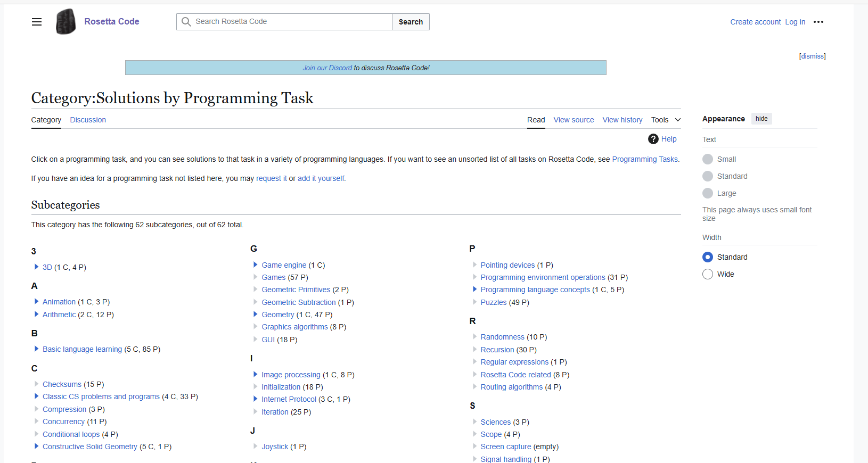Open the Programming Tasks link
The width and height of the screenshot is (868, 463).
(645, 159)
